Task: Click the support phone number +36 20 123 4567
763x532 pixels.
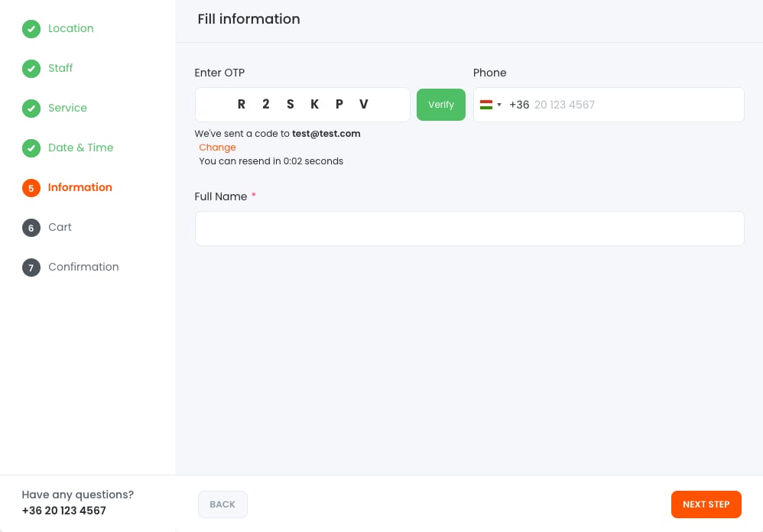Action: pos(63,511)
